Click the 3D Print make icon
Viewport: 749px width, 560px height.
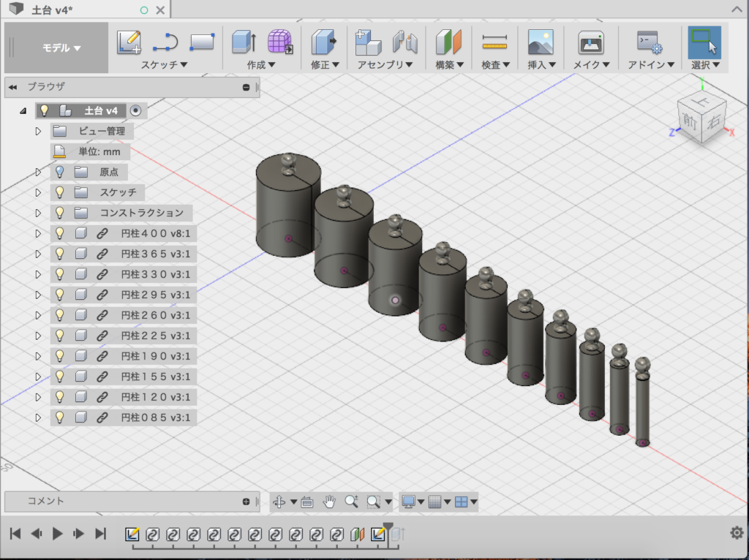tap(591, 42)
